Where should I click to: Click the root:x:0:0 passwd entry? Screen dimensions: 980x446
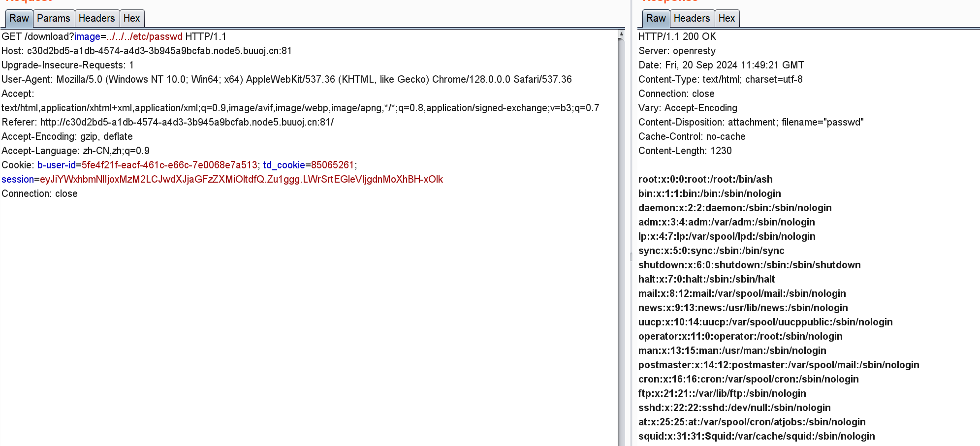pos(705,179)
